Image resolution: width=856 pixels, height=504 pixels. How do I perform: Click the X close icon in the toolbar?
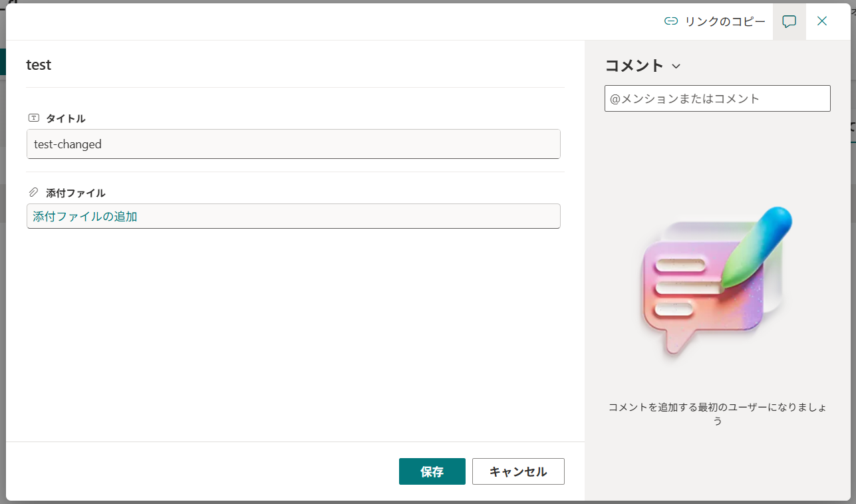tap(822, 21)
